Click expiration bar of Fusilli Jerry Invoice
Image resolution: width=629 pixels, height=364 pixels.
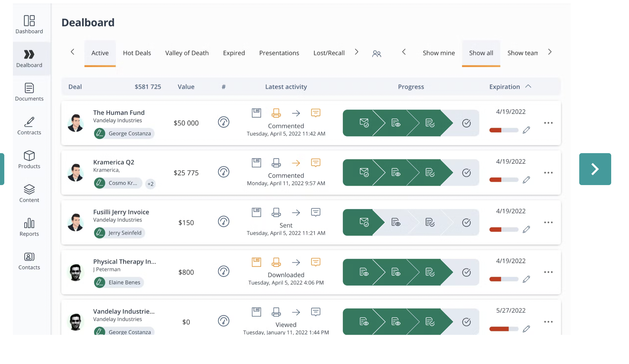504,230
